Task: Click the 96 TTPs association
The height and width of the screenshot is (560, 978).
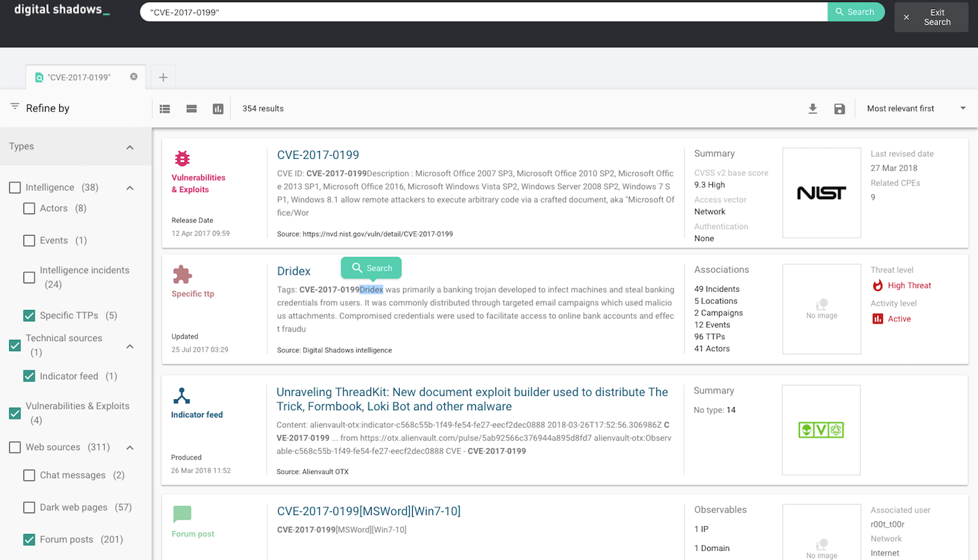Action: [x=710, y=337]
